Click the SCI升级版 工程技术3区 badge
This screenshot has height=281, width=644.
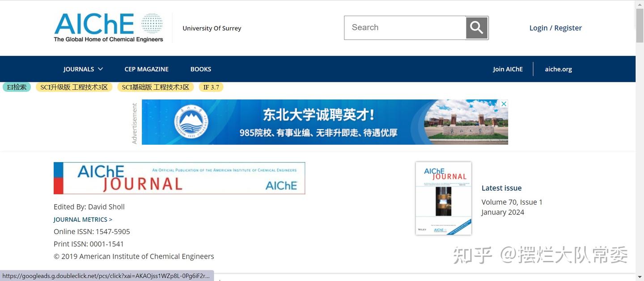pos(74,87)
